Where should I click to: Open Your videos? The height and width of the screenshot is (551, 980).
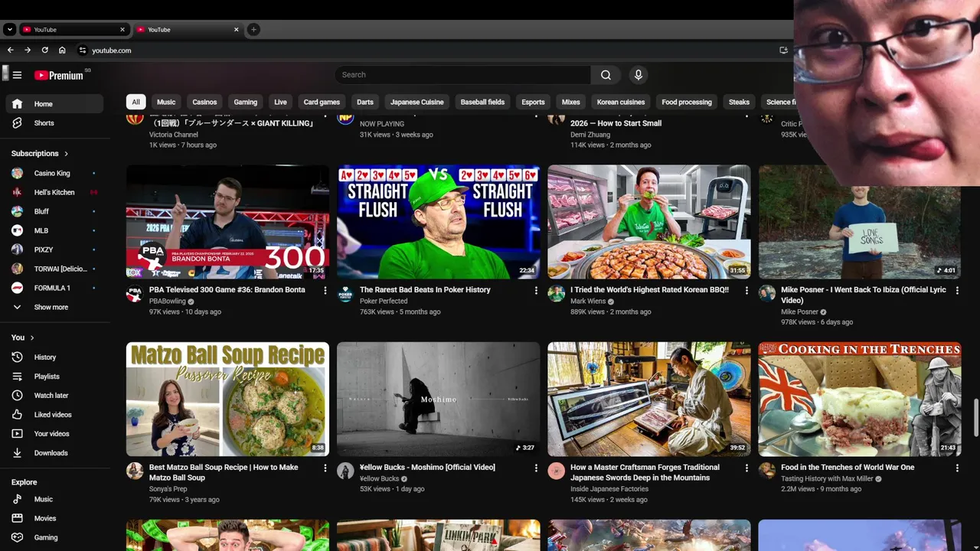pos(54,434)
